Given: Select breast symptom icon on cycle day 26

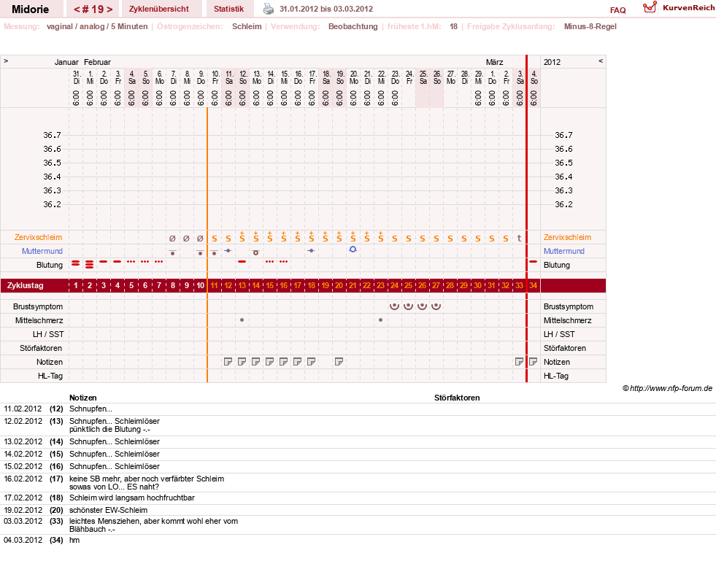Looking at the screenshot, I should (423, 306).
